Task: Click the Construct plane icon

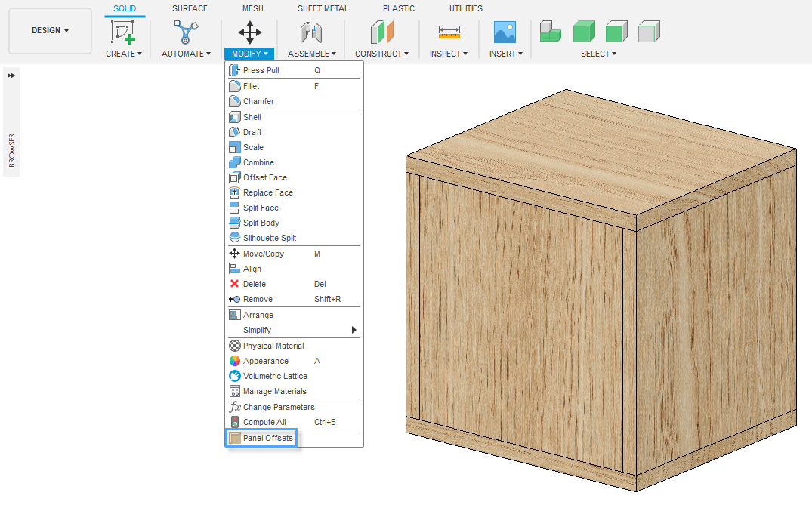Action: click(381, 32)
